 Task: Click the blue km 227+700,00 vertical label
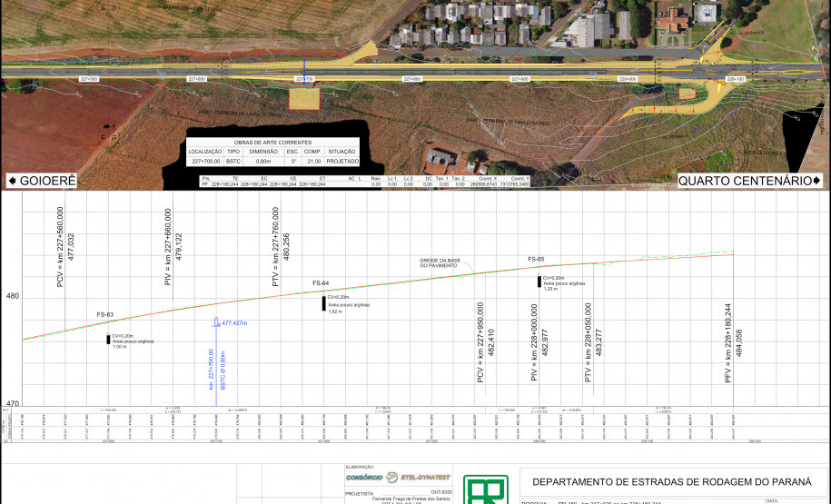click(x=211, y=369)
